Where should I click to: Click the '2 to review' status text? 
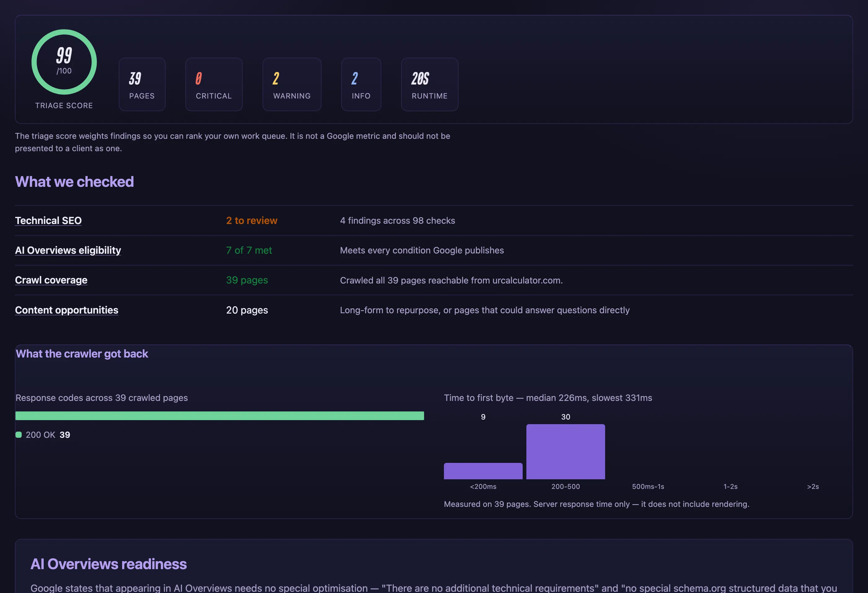(252, 221)
